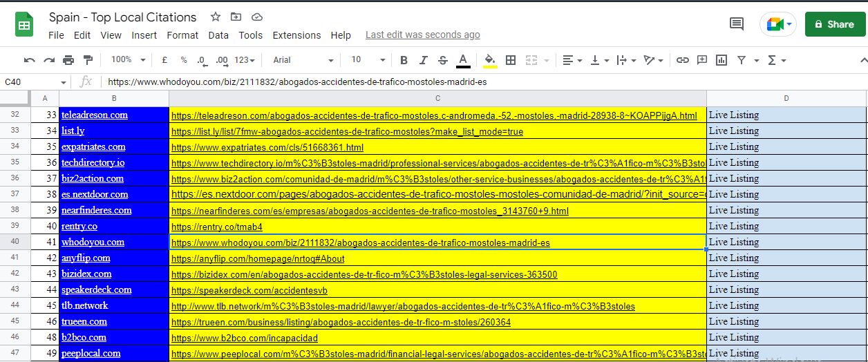
Task: Toggle italic formatting
Action: point(424,60)
